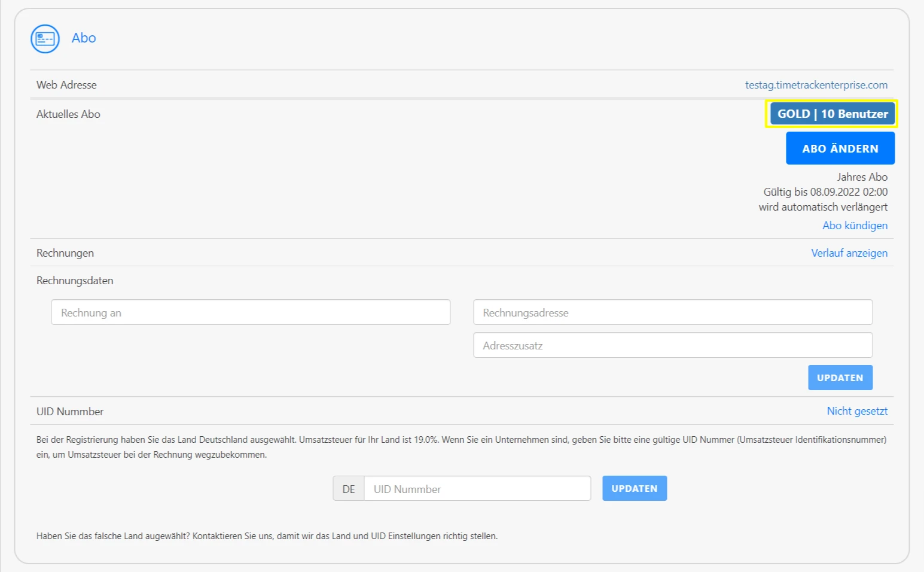Viewport: 924px width, 572px height.
Task: Click the Abo section heading
Action: point(84,38)
